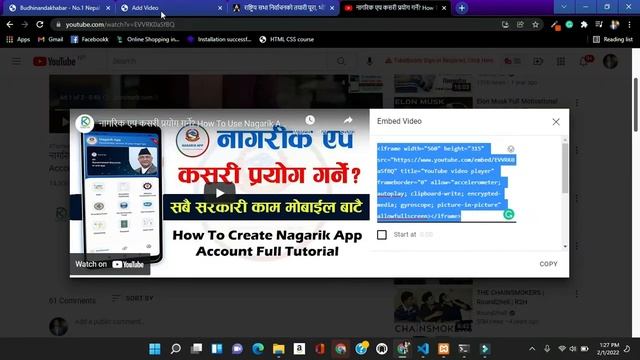Open YouTube notifications bell
The width and height of the screenshot is (640, 360).
point(584,61)
